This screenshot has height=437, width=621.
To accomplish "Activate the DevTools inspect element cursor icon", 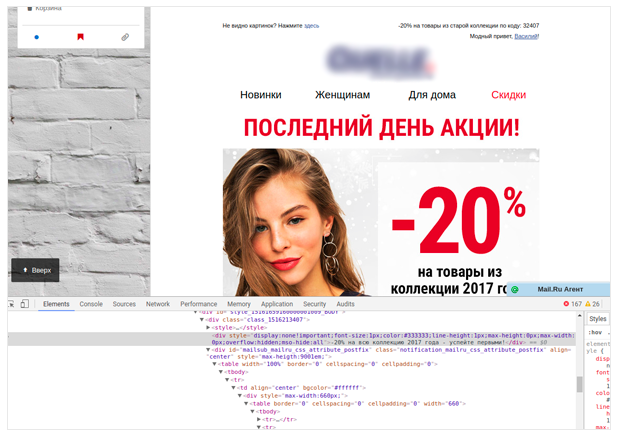I will [11, 304].
